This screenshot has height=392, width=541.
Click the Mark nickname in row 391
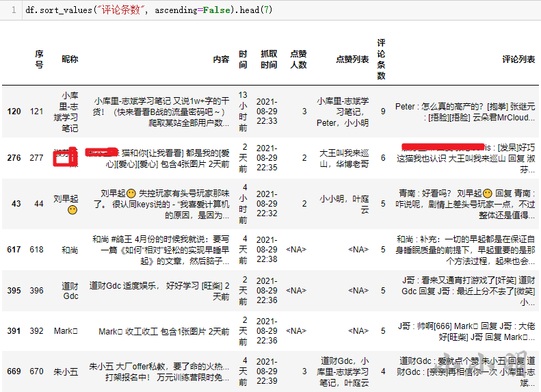click(x=66, y=331)
